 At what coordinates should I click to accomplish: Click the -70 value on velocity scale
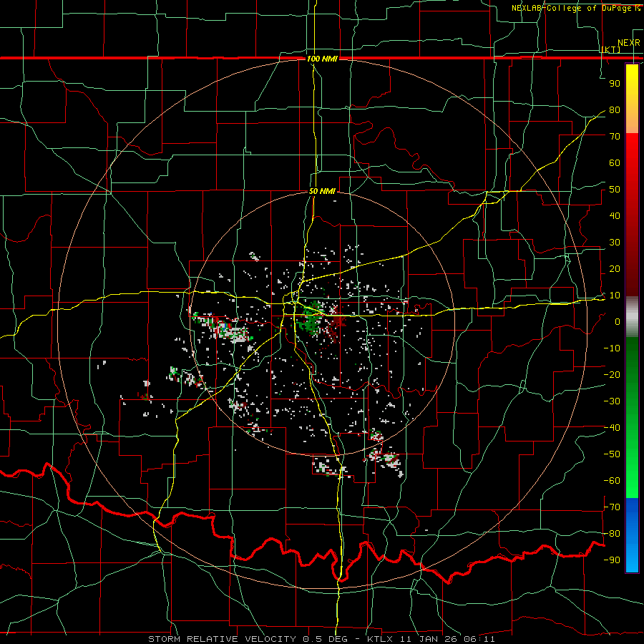(x=612, y=507)
